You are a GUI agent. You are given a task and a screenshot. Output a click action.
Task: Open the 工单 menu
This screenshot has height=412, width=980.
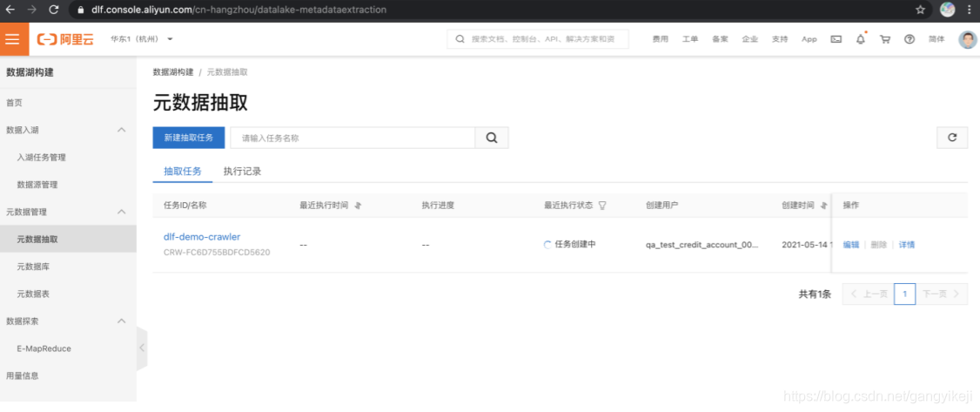point(690,39)
